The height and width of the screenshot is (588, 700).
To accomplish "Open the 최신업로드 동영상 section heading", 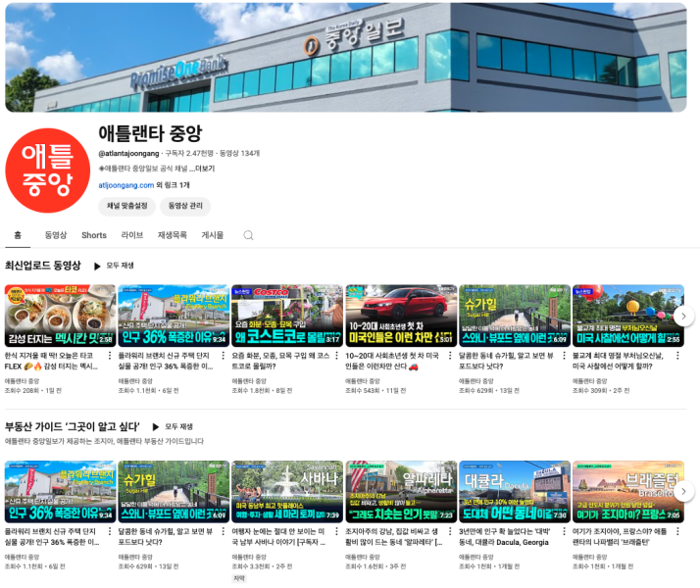I will 43,266.
